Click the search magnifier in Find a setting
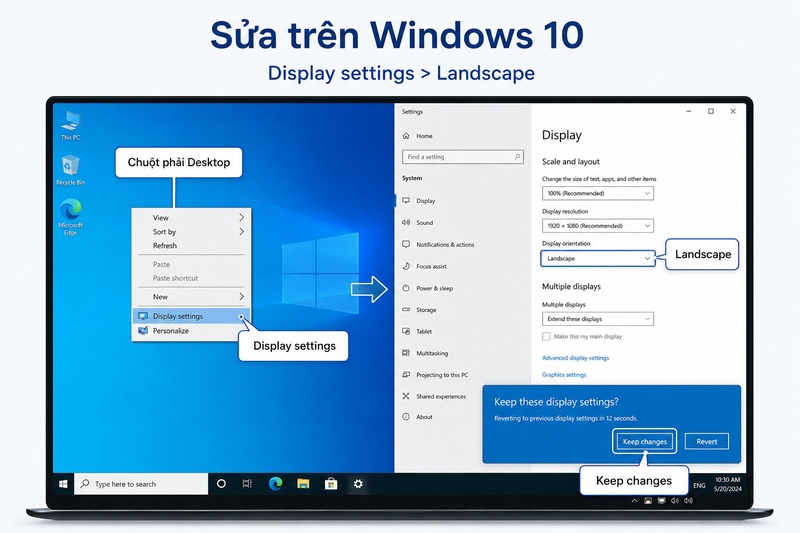 (x=517, y=157)
